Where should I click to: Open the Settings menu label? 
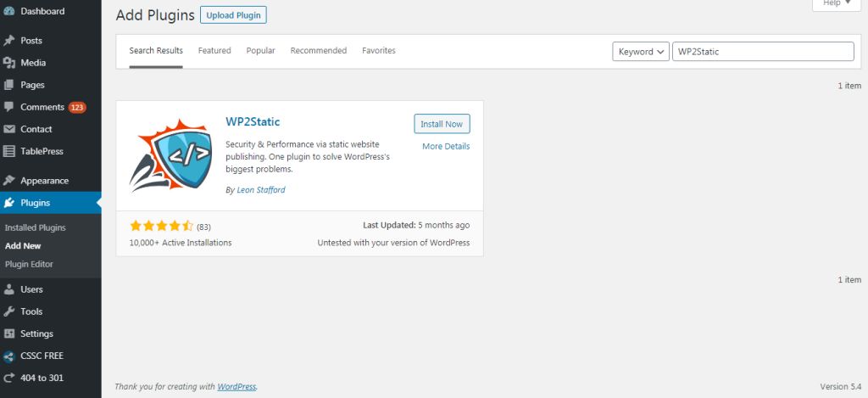[36, 334]
